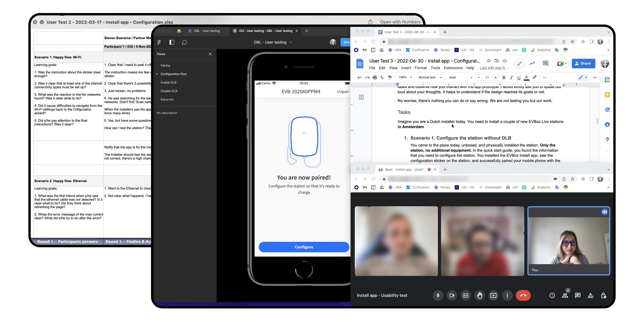This screenshot has height=322, width=644.
Task: End the Meet call
Action: pyautogui.click(x=523, y=295)
